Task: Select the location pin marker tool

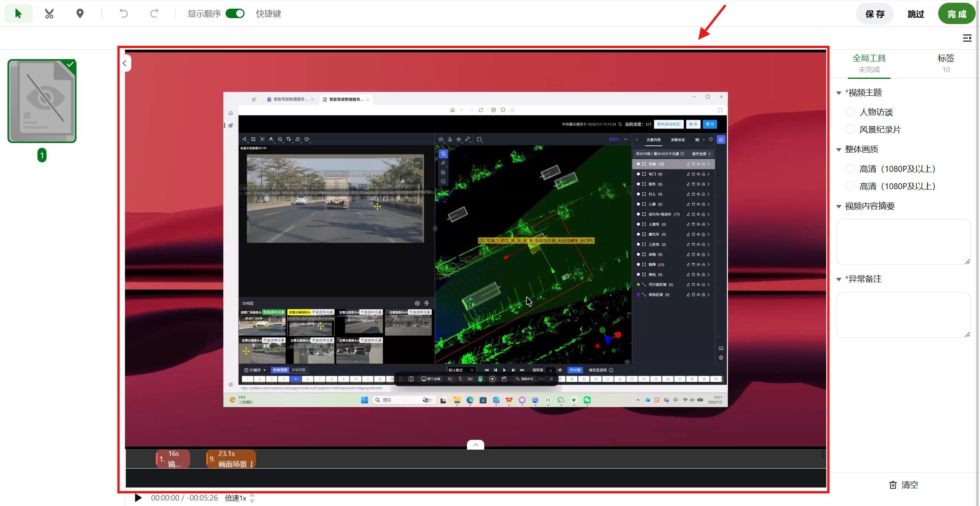Action: pos(80,14)
